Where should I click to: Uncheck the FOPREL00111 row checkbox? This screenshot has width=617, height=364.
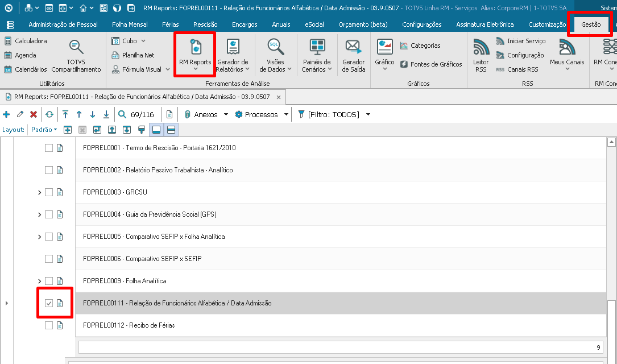pos(49,303)
